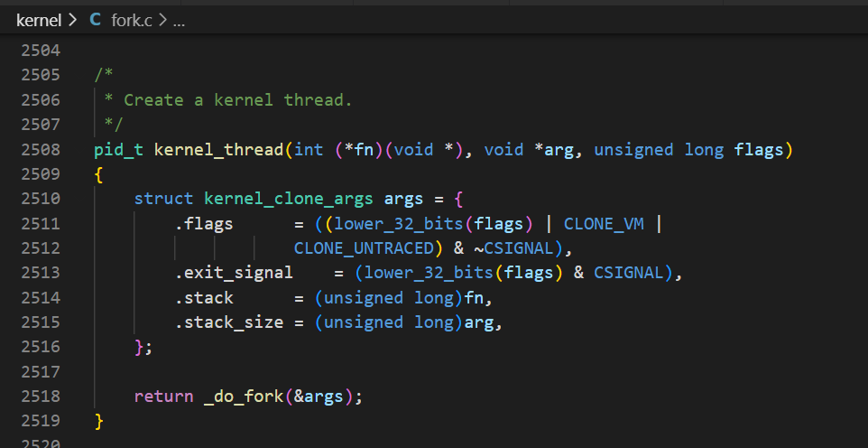Click the return keyword
Viewport: 868px width, 448px height.
click(164, 397)
